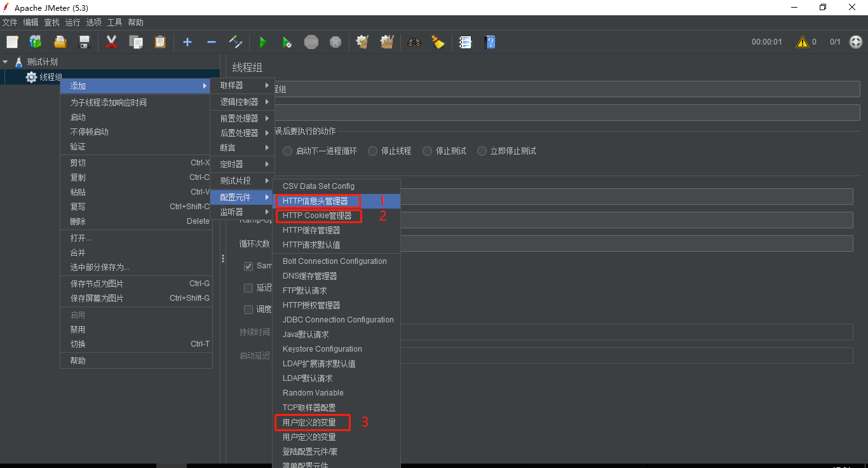The height and width of the screenshot is (468, 868).
Task: Expand the 断言 submenu
Action: [242, 148]
